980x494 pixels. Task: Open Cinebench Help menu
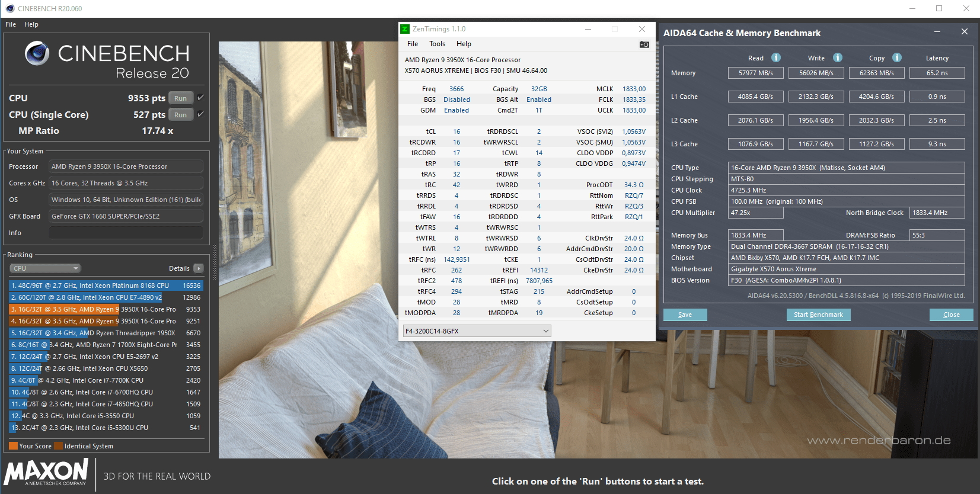click(31, 24)
